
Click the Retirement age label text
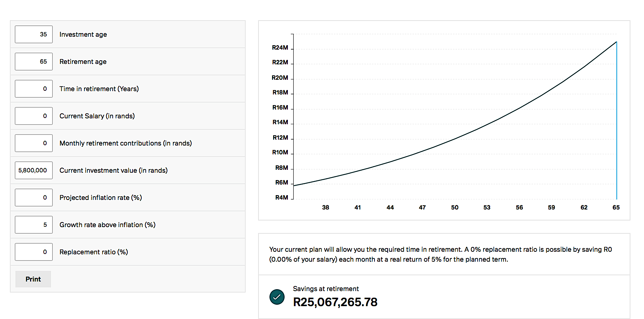[83, 62]
